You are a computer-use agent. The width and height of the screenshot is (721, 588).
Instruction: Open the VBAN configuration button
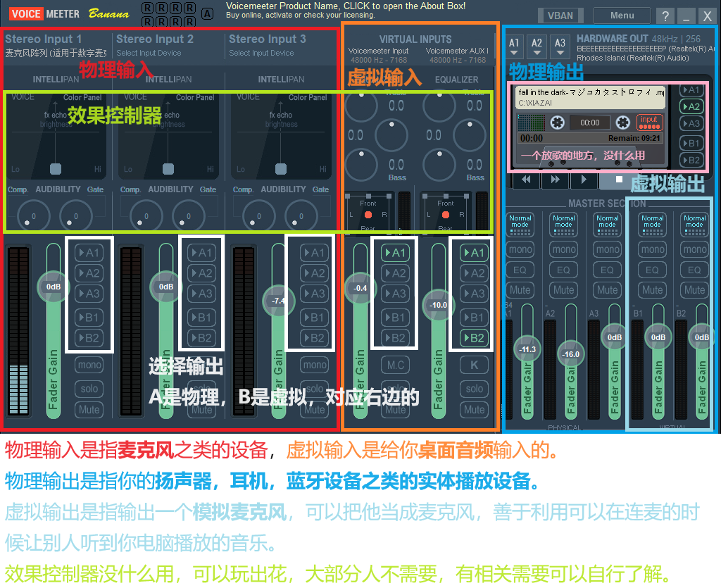click(x=560, y=15)
